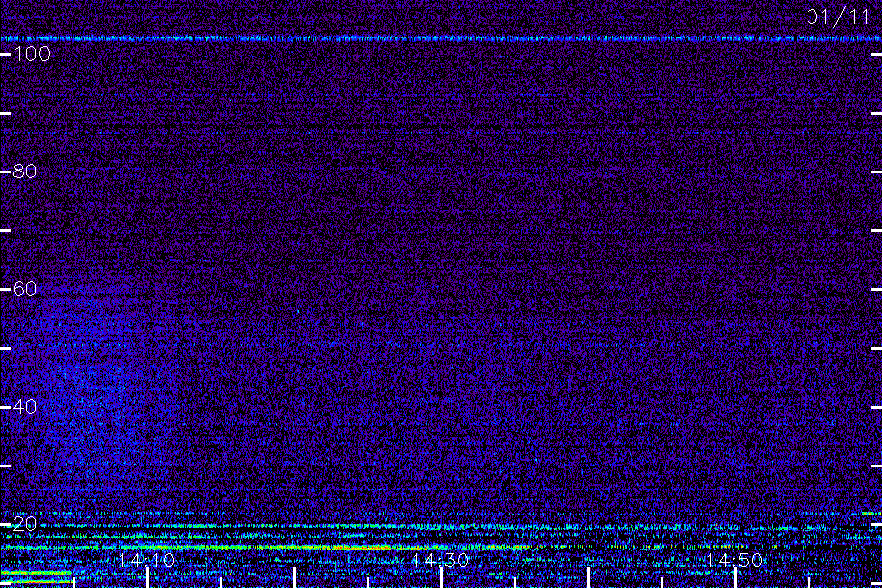Click the tick mark below 14:10

coord(147,578)
